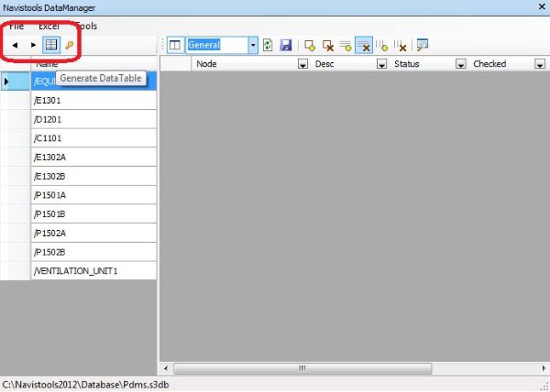The image size is (550, 392).
Task: Click the green refresh icon beside General
Action: tap(268, 45)
